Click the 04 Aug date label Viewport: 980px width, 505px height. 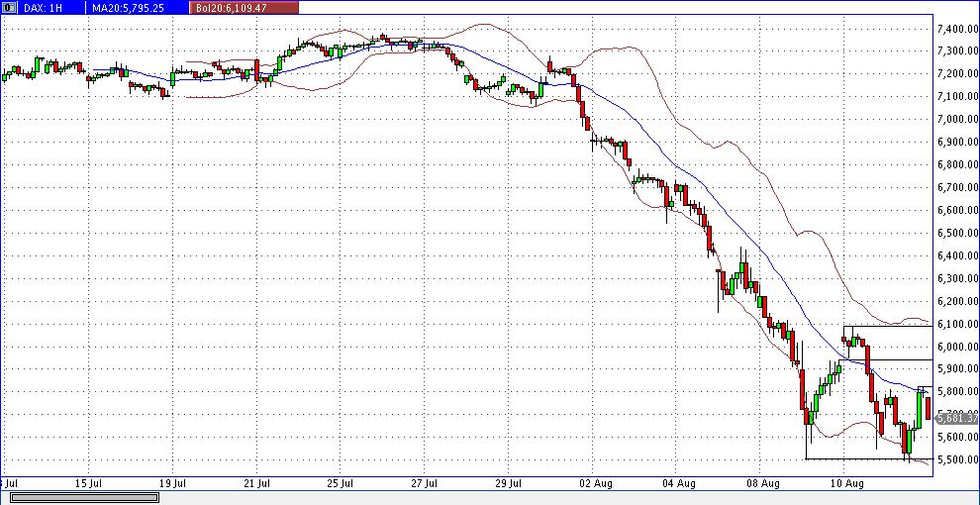pyautogui.click(x=677, y=483)
